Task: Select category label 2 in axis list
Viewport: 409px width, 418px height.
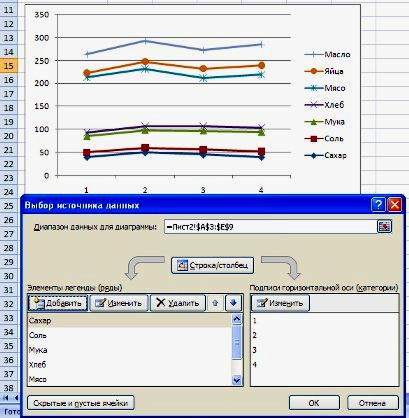Action: pos(324,335)
